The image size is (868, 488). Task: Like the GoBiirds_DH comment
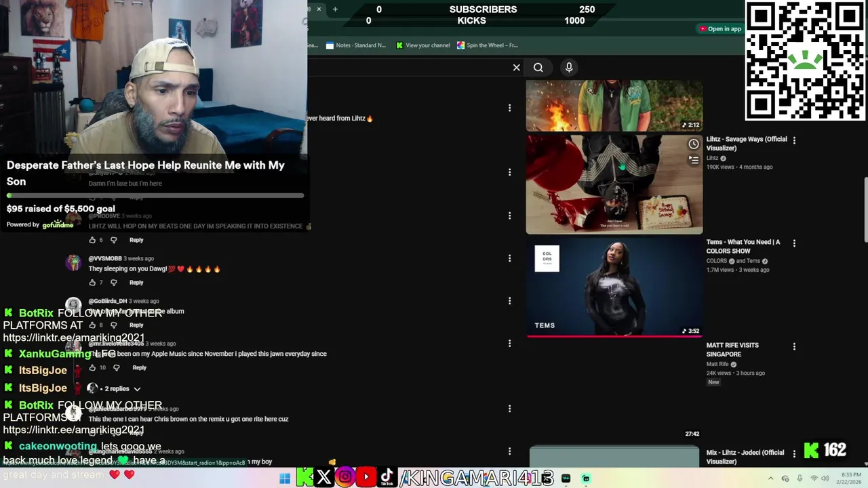(92, 325)
